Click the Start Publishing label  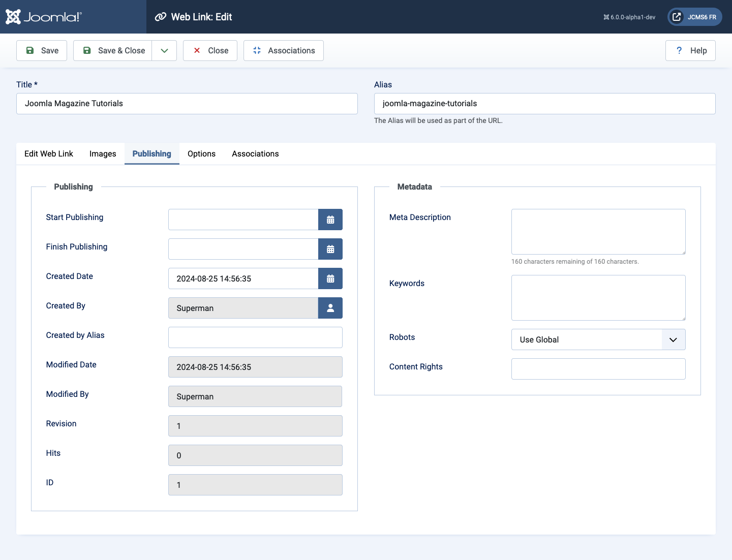pyautogui.click(x=75, y=217)
